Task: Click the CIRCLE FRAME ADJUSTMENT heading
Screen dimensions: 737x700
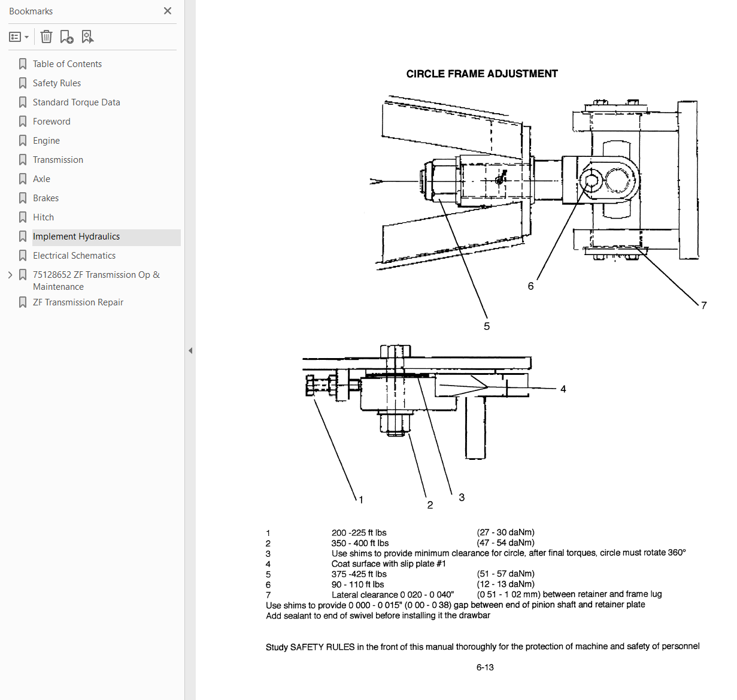Action: 482,74
